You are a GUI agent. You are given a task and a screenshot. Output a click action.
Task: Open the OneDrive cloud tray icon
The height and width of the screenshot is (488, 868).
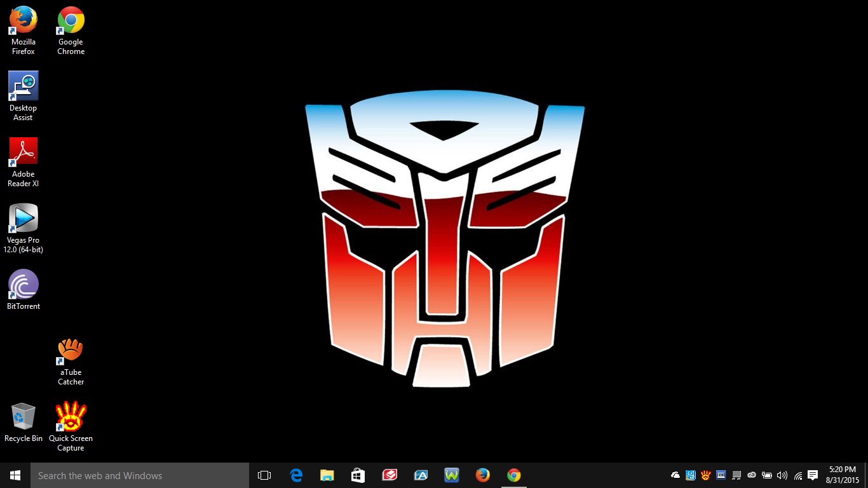click(675, 475)
